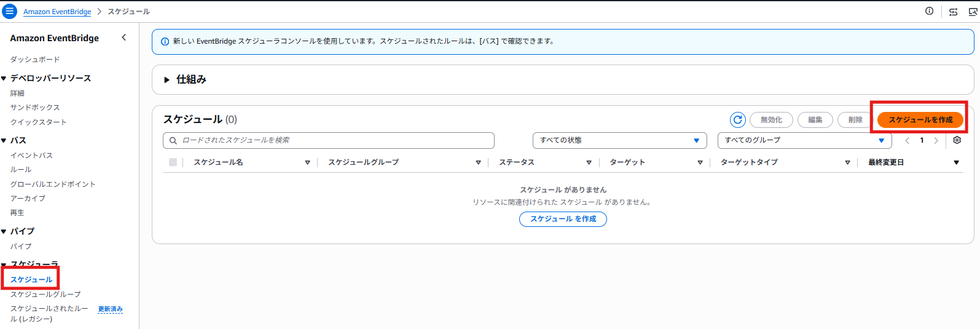
Task: Open スケジュールグループ in sidebar
Action: coord(45,295)
